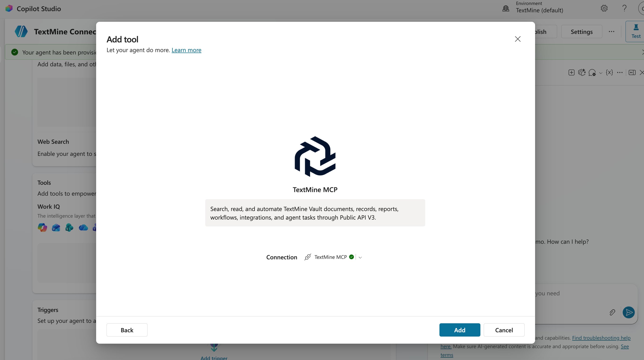The image size is (644, 360).
Task: Click the connection plug icon
Action: coord(308,257)
